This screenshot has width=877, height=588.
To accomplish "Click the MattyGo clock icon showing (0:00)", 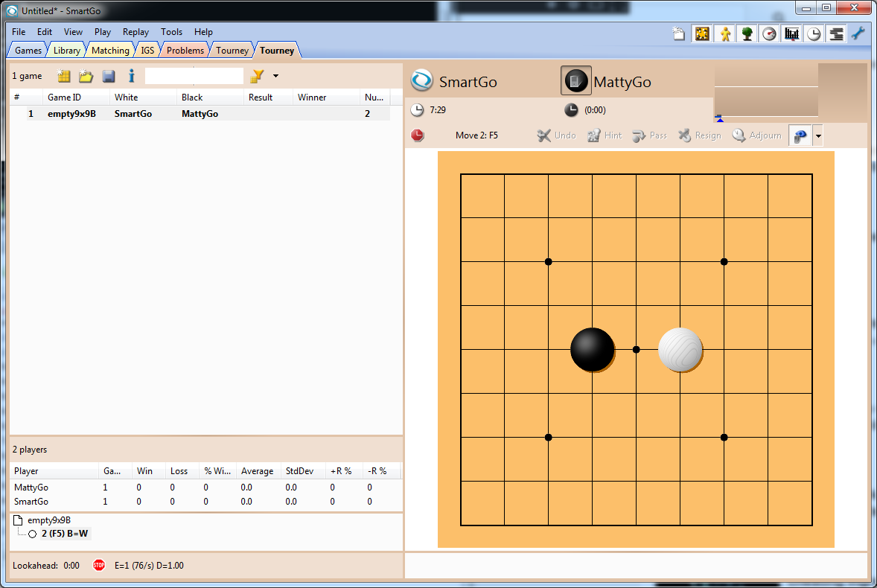I will tap(571, 110).
